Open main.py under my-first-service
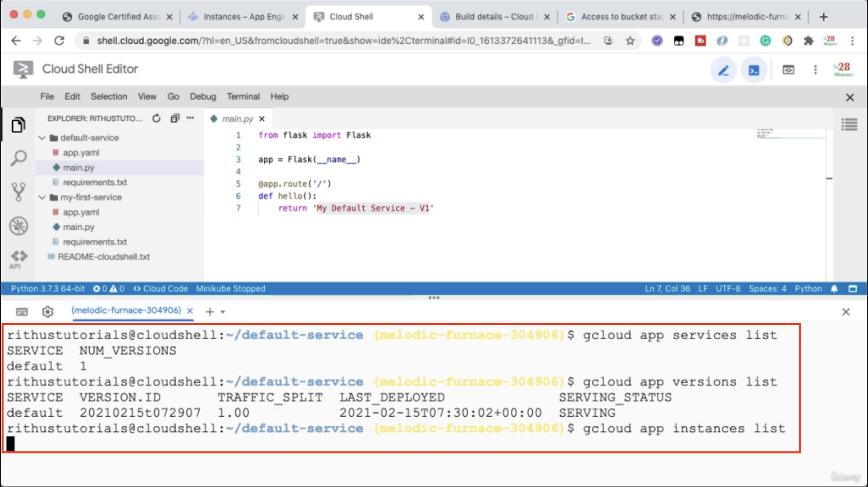Viewport: 868px width, 487px height. click(78, 227)
